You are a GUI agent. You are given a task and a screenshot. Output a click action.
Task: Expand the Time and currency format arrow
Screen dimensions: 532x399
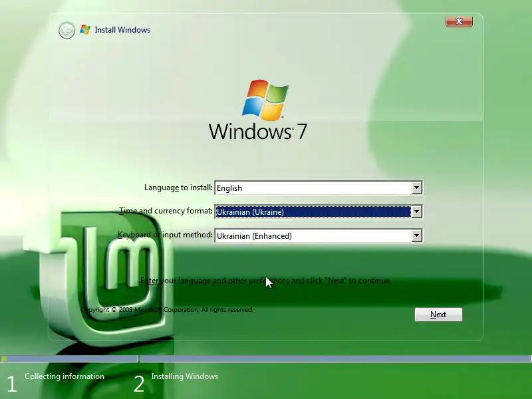click(417, 211)
